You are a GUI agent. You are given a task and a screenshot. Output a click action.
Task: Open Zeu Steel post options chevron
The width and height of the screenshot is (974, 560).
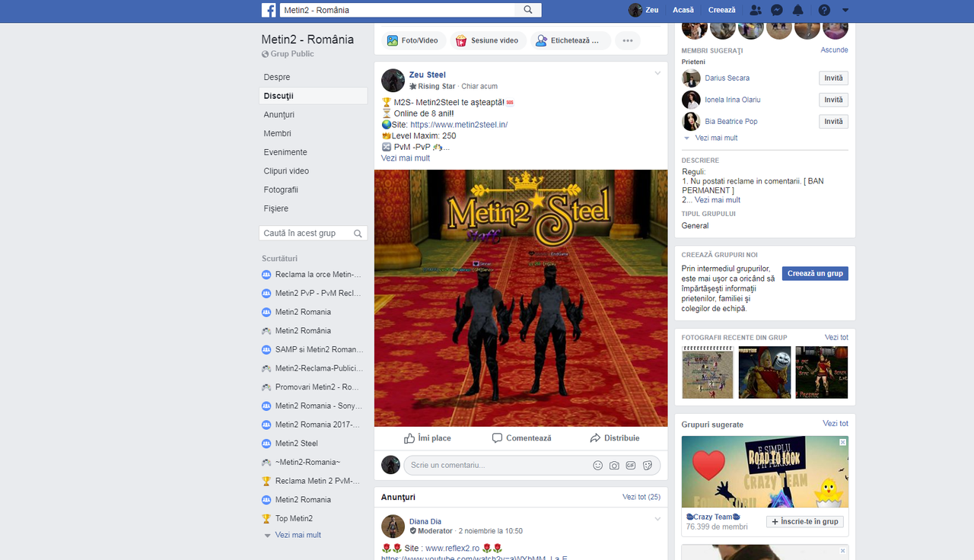(x=657, y=73)
